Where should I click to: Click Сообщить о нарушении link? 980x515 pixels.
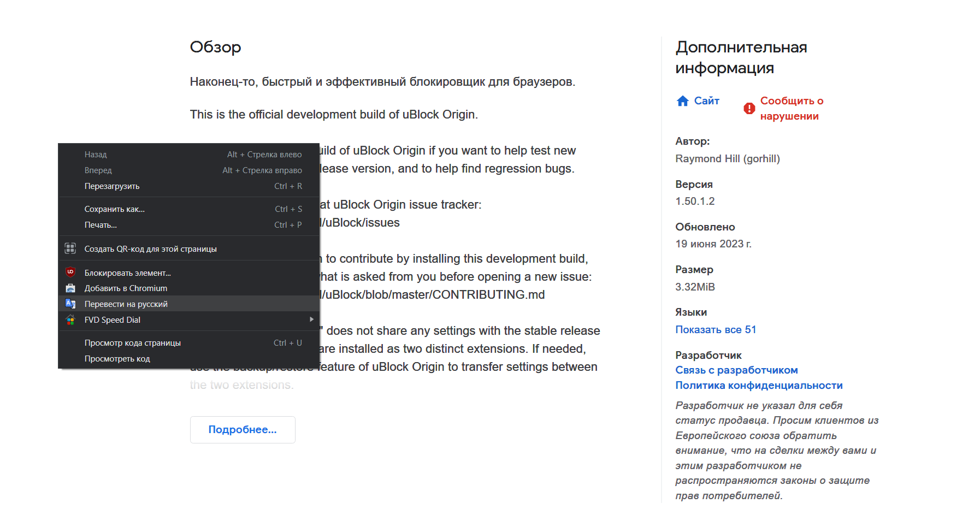point(792,109)
